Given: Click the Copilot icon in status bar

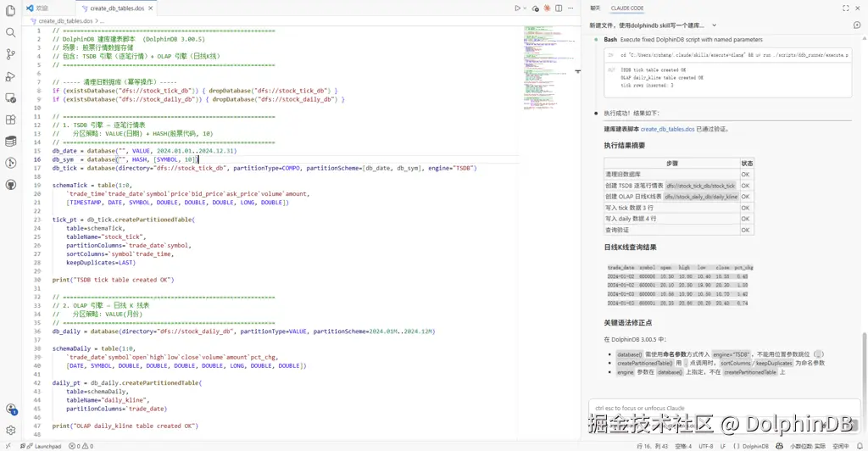Looking at the screenshot, I should (780, 446).
